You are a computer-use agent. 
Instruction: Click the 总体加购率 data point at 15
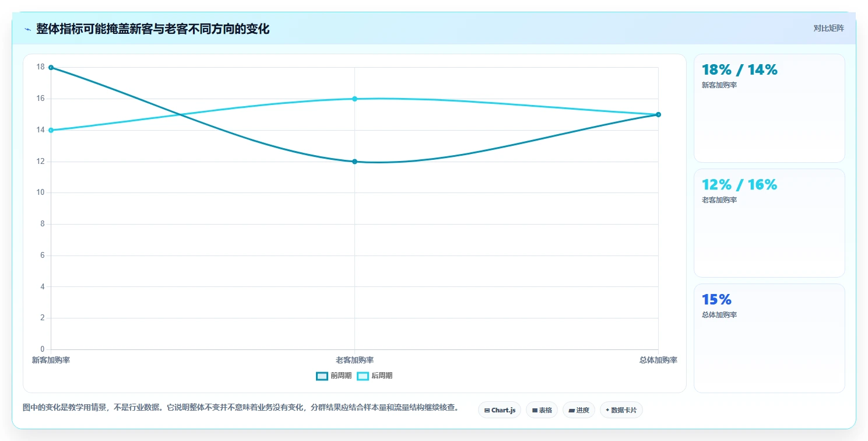coord(658,114)
